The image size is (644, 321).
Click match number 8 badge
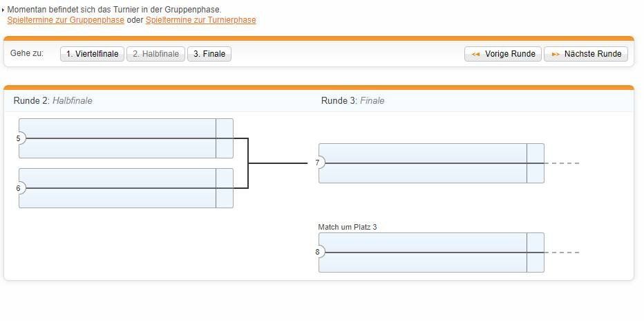pos(318,253)
